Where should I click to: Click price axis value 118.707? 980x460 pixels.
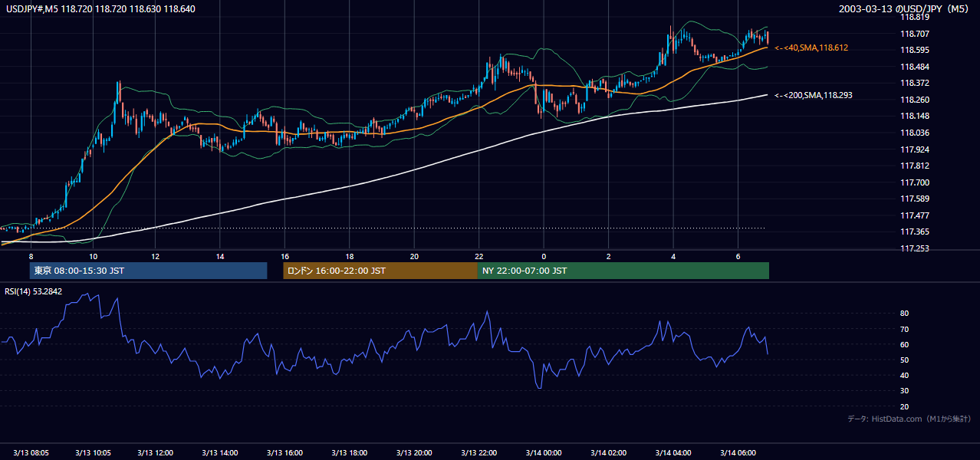pos(913,34)
